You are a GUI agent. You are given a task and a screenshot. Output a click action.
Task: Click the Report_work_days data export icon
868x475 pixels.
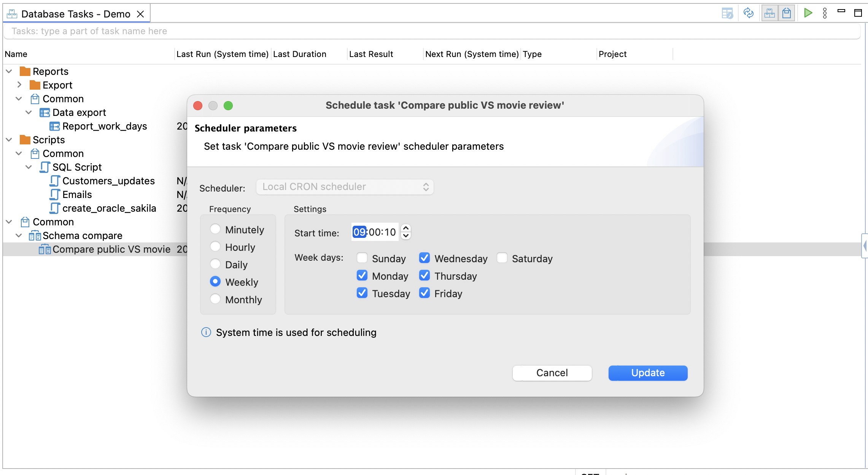(55, 126)
